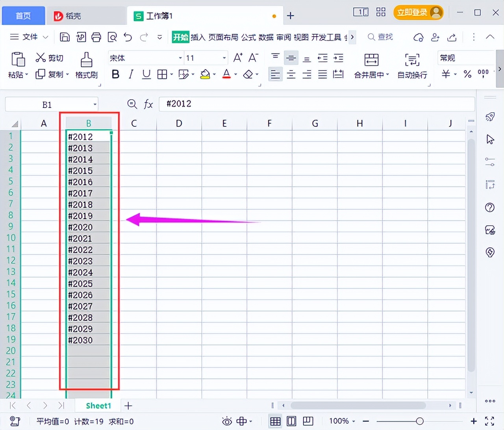This screenshot has width=504, height=430.
Task: Apply percent number format
Action: point(467,74)
